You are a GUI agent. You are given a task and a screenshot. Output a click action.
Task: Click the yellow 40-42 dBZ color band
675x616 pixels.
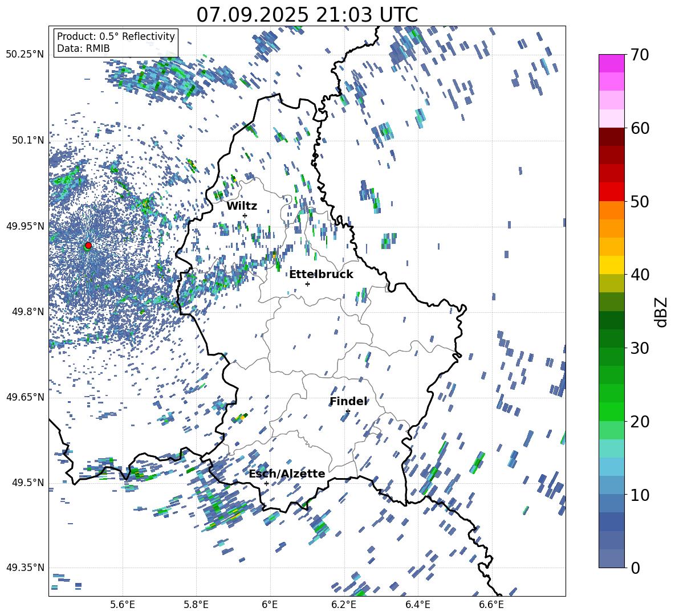click(x=611, y=265)
